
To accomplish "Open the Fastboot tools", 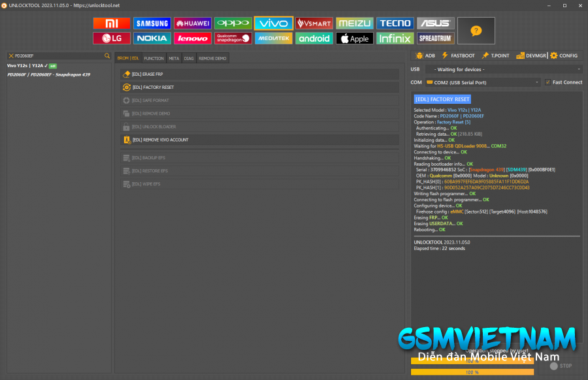I will [458, 55].
